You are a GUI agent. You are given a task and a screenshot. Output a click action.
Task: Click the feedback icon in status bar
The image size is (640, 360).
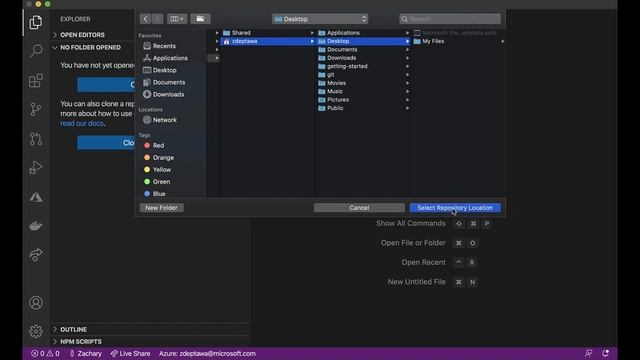pos(589,353)
